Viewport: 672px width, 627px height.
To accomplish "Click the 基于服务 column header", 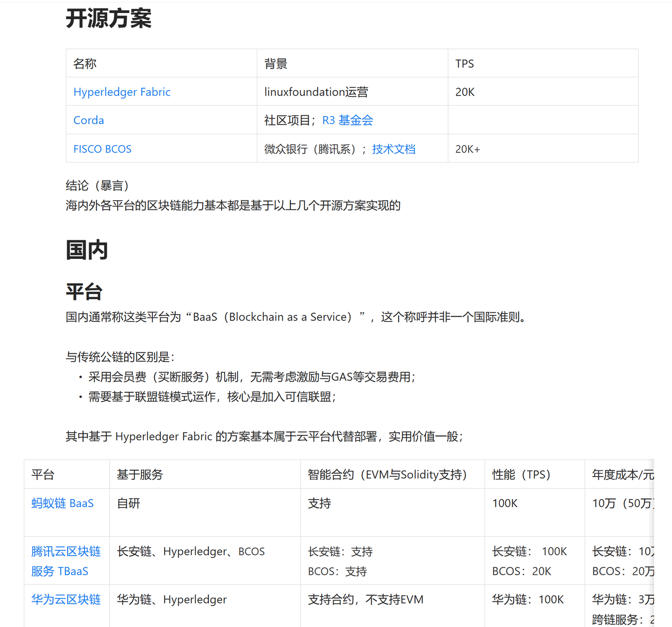I will (x=140, y=475).
